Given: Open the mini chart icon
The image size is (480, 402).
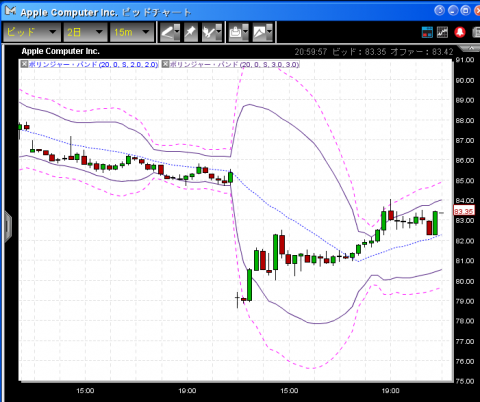Looking at the screenshot, I should 442,32.
